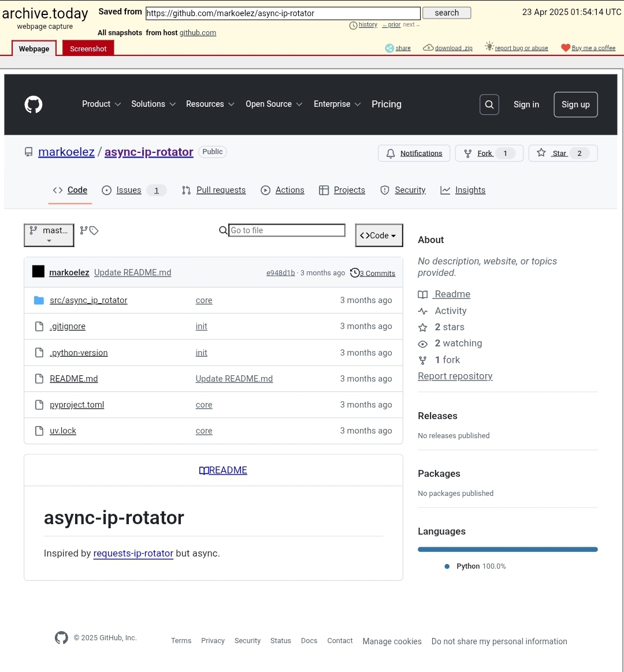The height and width of the screenshot is (672, 624).
Task: Focus the Go to file field
Action: click(287, 230)
